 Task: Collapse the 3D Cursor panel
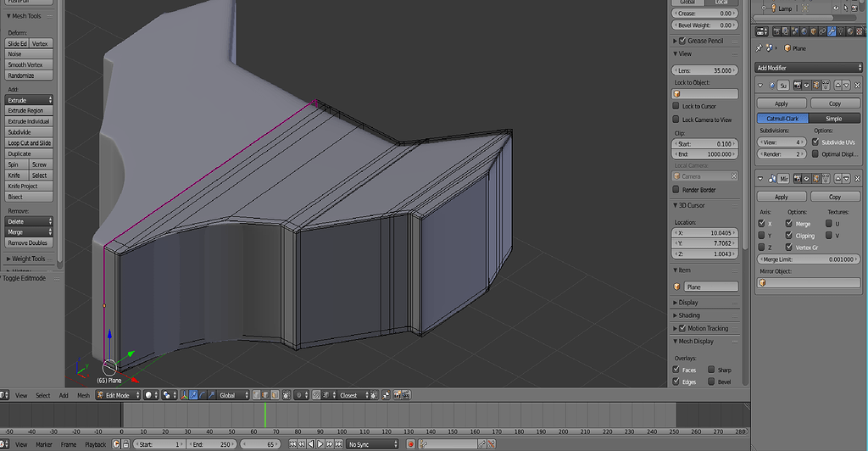688,205
